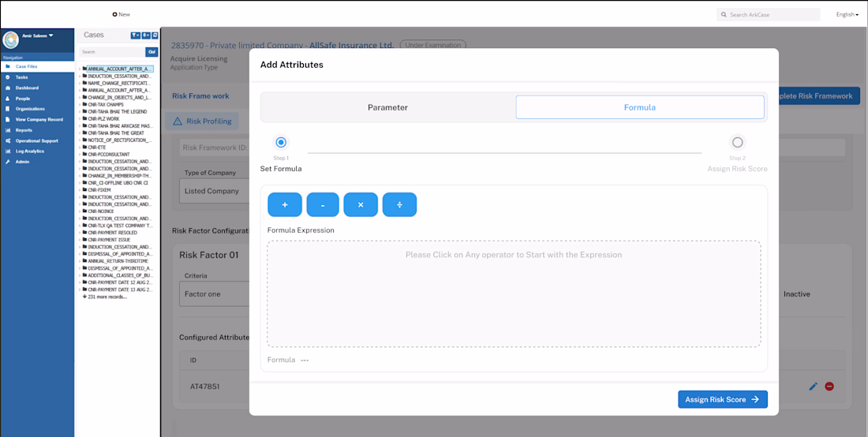
Task: Select the CNR_CI-OFFLINE UBO CNR CI case
Action: point(118,182)
